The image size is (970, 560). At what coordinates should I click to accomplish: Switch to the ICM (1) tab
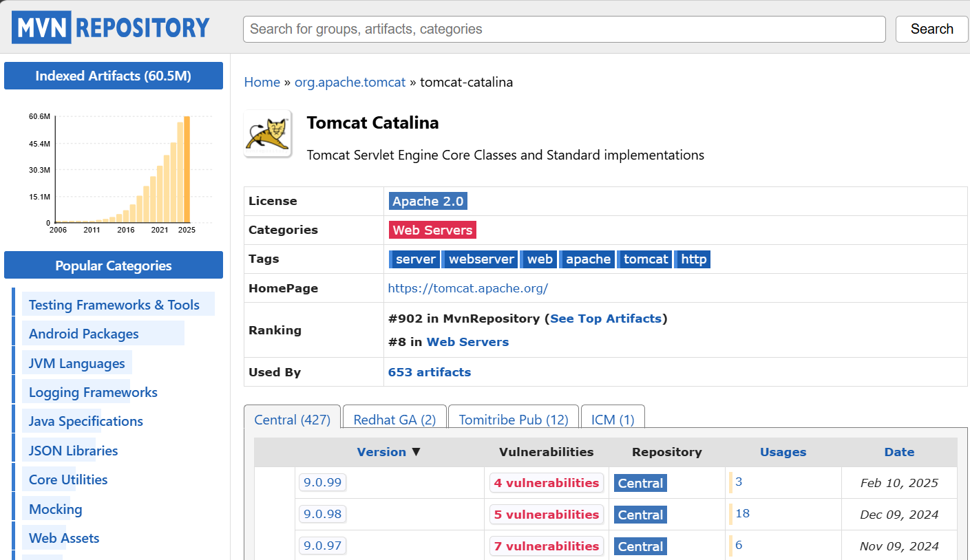613,419
